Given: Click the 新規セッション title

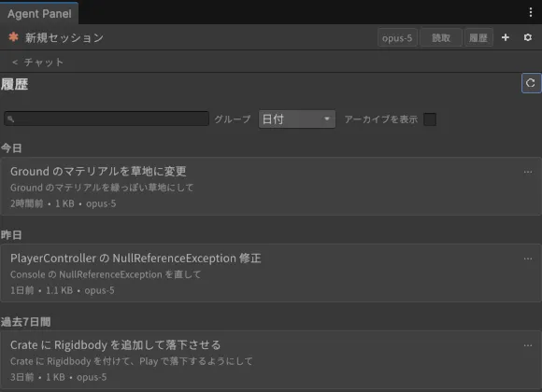Looking at the screenshot, I should coord(64,37).
